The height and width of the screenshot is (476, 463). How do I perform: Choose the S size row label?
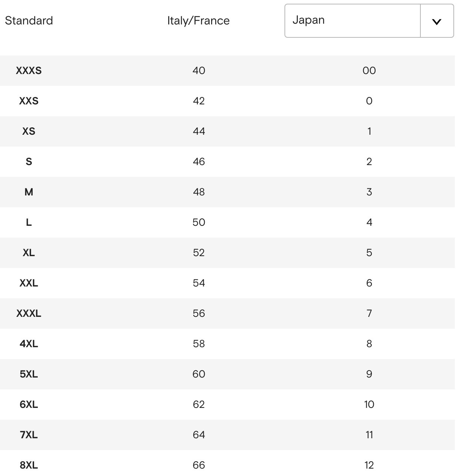pos(29,161)
